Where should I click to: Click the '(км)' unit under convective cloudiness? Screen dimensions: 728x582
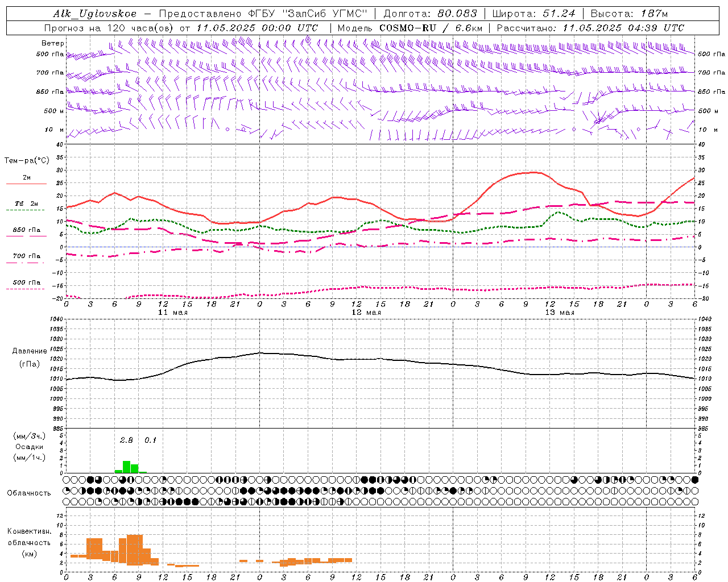pyautogui.click(x=30, y=554)
